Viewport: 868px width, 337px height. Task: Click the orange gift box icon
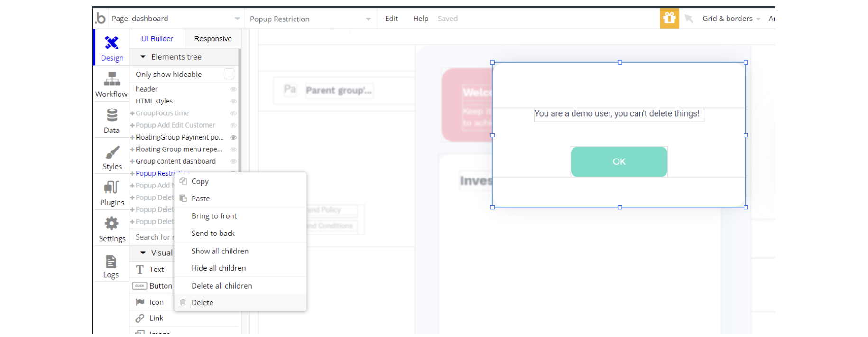click(x=669, y=19)
